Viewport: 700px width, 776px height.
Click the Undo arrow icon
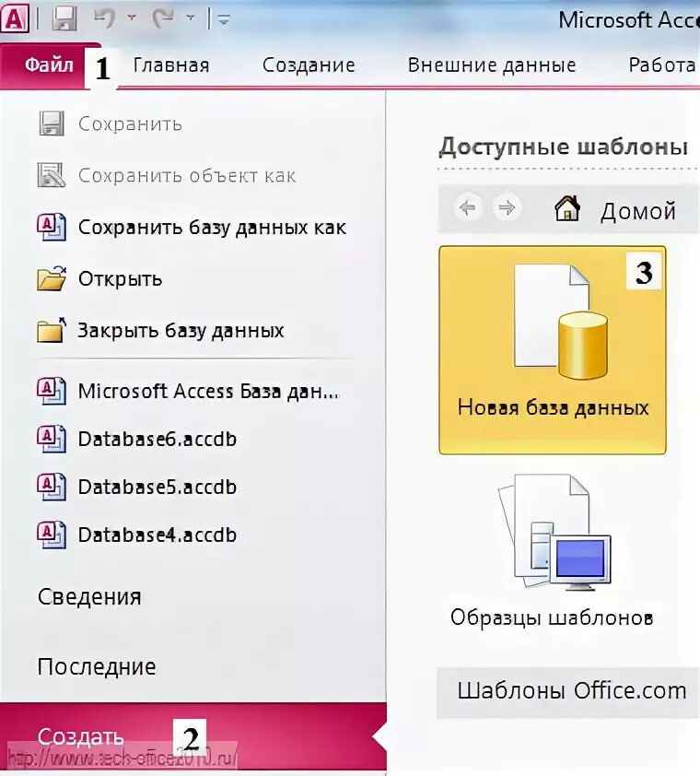(104, 18)
